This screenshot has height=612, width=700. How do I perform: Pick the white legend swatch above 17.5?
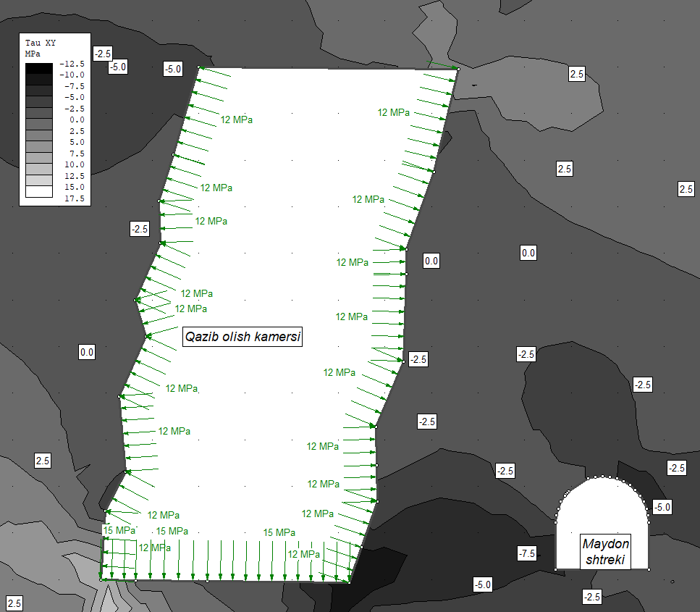[x=39, y=192]
